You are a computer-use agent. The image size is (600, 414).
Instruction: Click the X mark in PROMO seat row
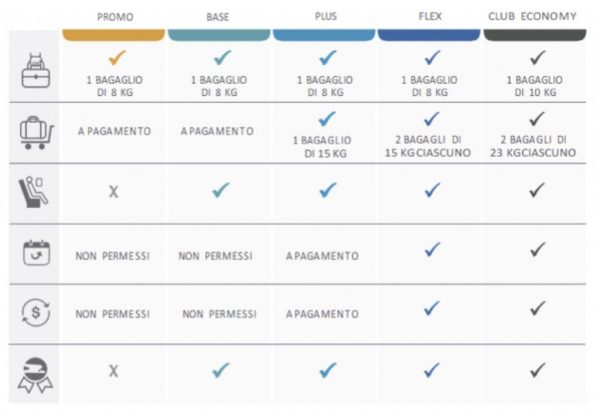113,191
